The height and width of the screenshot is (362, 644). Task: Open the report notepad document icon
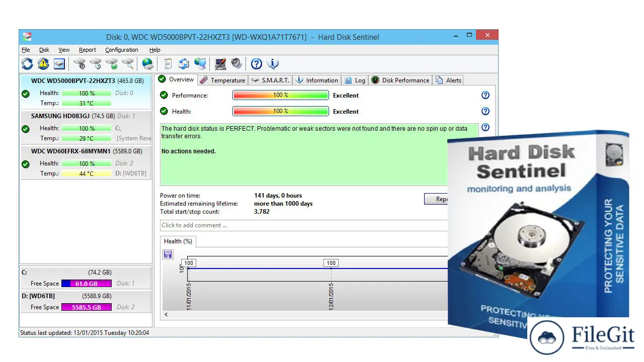[x=168, y=64]
